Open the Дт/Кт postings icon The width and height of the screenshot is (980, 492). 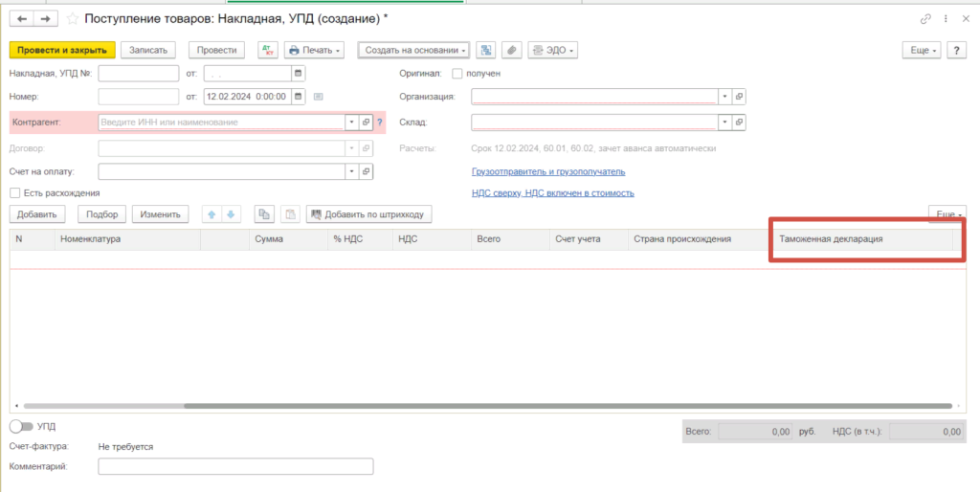point(266,50)
